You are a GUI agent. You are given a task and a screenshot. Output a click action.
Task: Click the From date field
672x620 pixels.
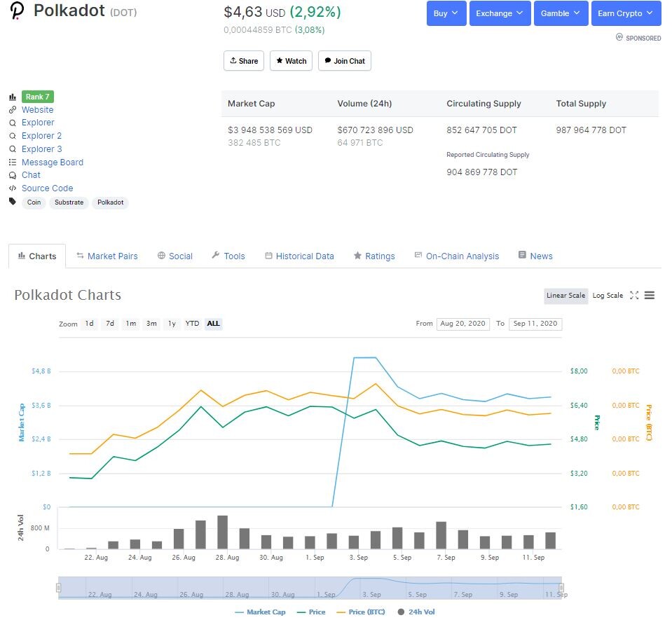pyautogui.click(x=463, y=324)
